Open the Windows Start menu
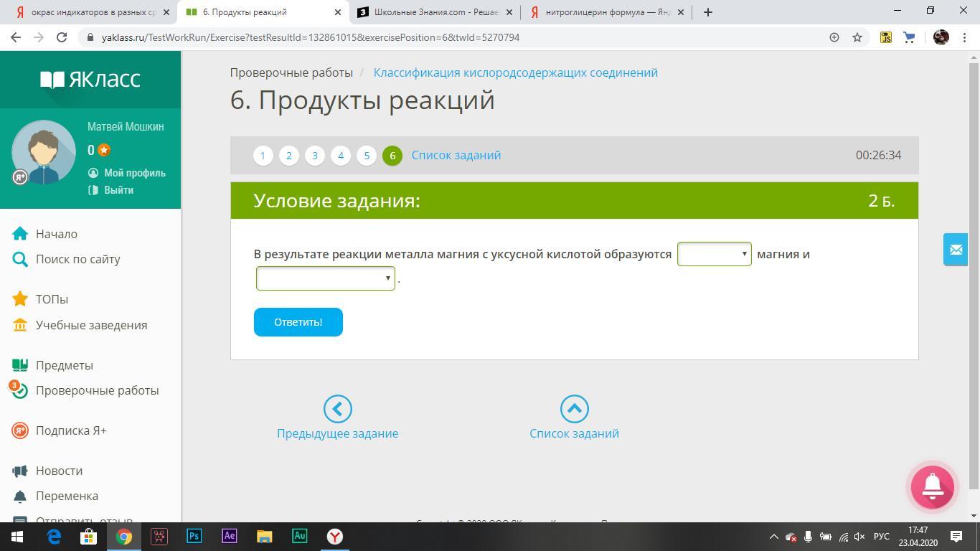 pos(17,537)
